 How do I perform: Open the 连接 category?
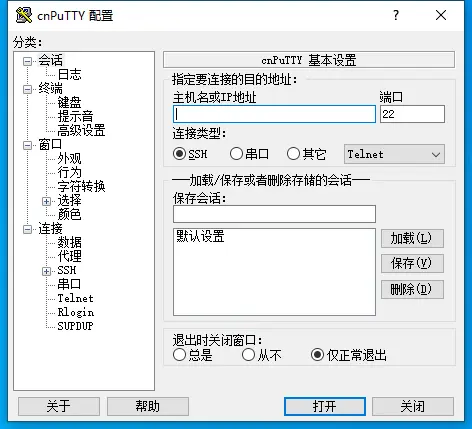(x=50, y=229)
